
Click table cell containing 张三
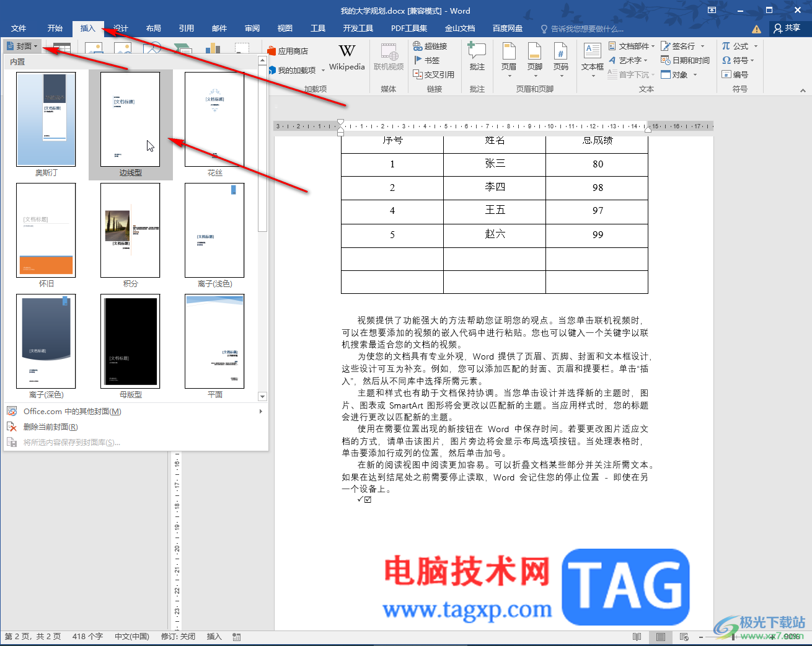coord(495,164)
